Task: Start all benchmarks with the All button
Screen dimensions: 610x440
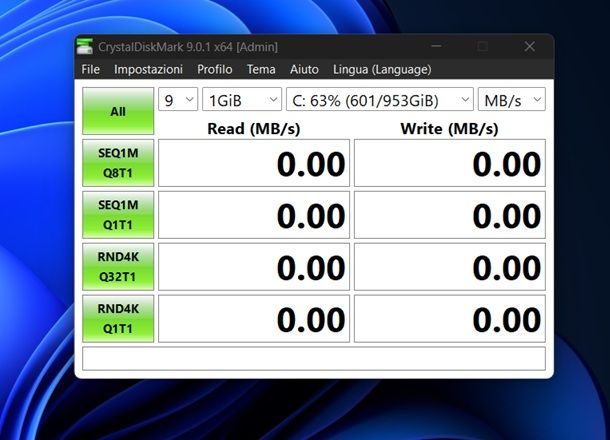Action: (118, 111)
